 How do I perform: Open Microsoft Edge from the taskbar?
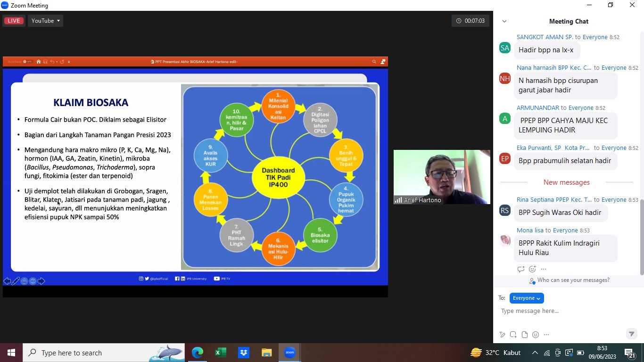click(198, 353)
